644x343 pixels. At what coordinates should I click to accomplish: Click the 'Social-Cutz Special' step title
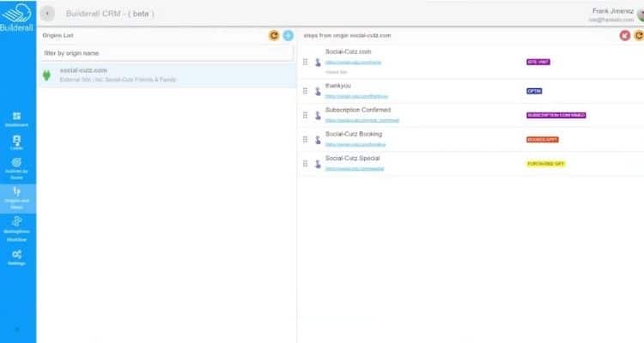coord(352,159)
